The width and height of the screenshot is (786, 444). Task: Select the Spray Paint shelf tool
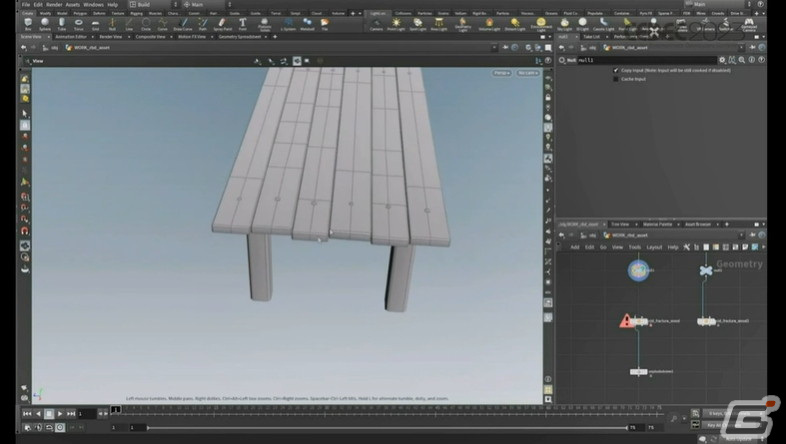click(223, 24)
